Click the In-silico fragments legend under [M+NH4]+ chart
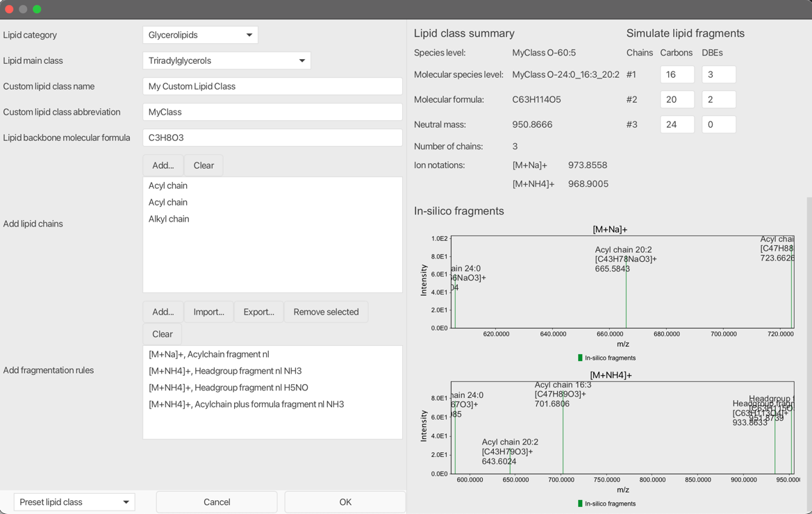812x514 pixels. (607, 504)
